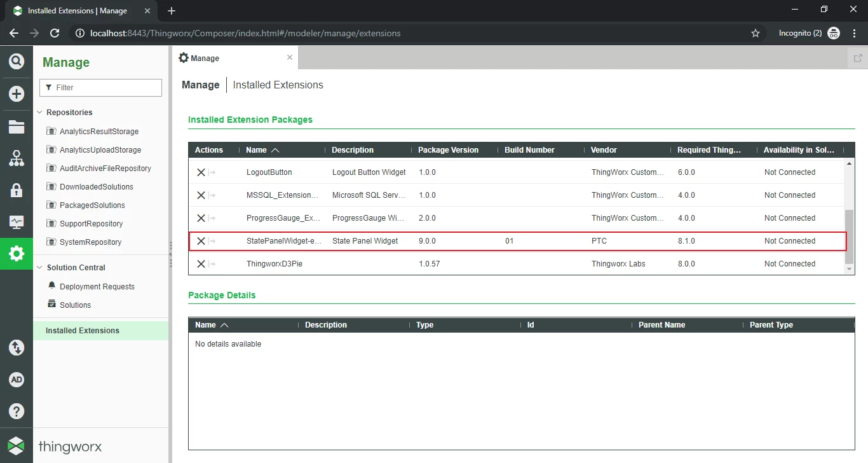Click the New entity plus icon
This screenshot has width=868, height=463.
pyautogui.click(x=17, y=94)
